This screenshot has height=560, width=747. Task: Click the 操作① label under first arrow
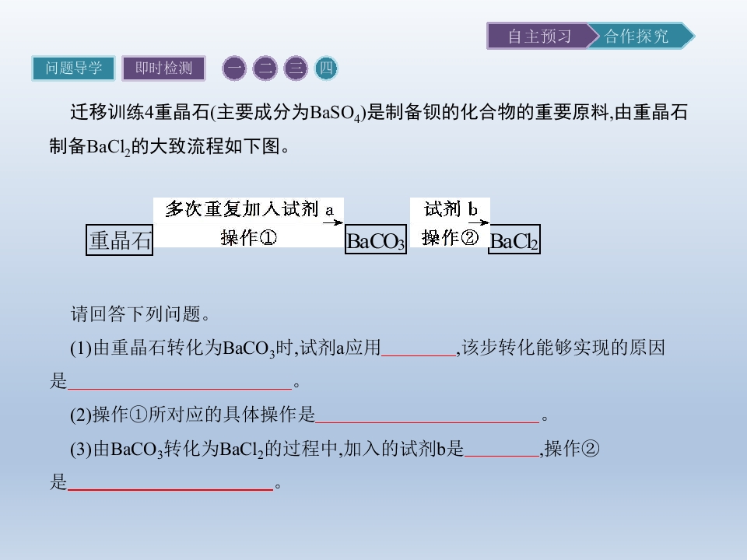coord(248,237)
